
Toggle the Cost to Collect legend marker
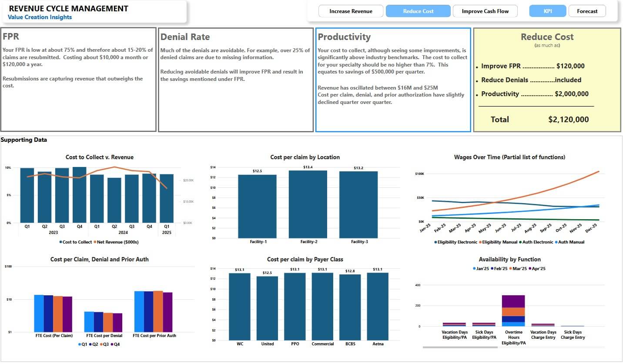[x=61, y=242]
